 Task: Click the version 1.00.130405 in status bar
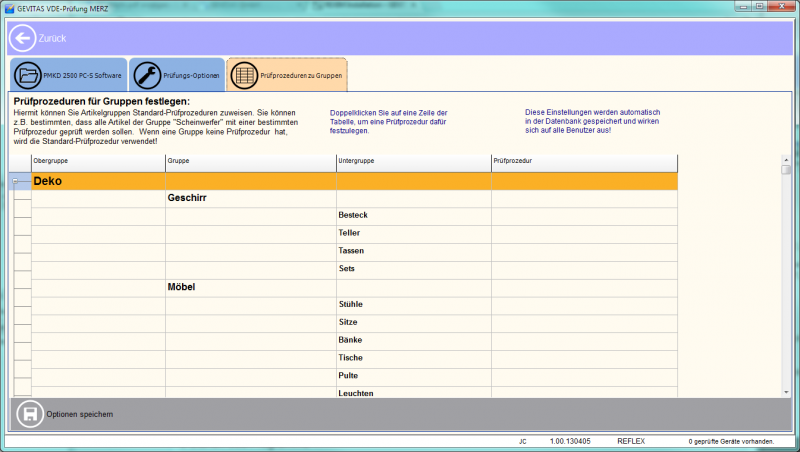click(570, 441)
